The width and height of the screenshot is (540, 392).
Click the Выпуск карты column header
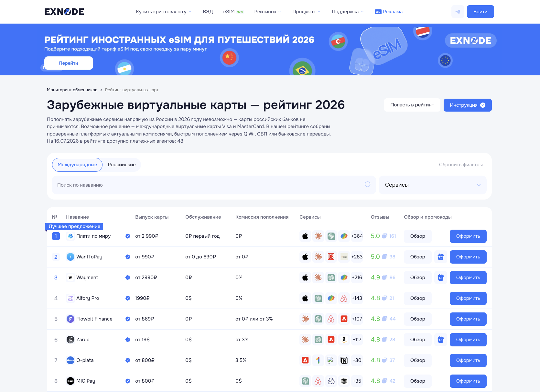click(x=152, y=217)
